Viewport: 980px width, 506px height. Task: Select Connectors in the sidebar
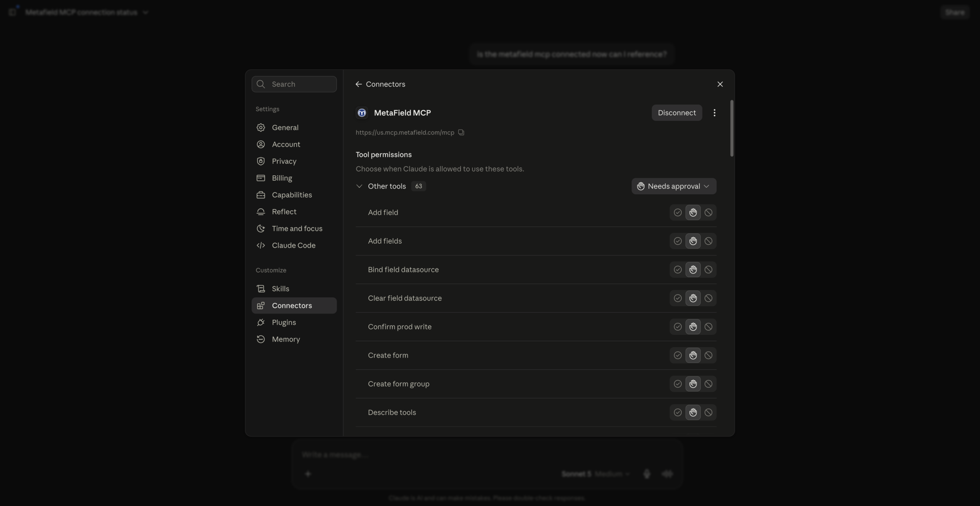294,306
